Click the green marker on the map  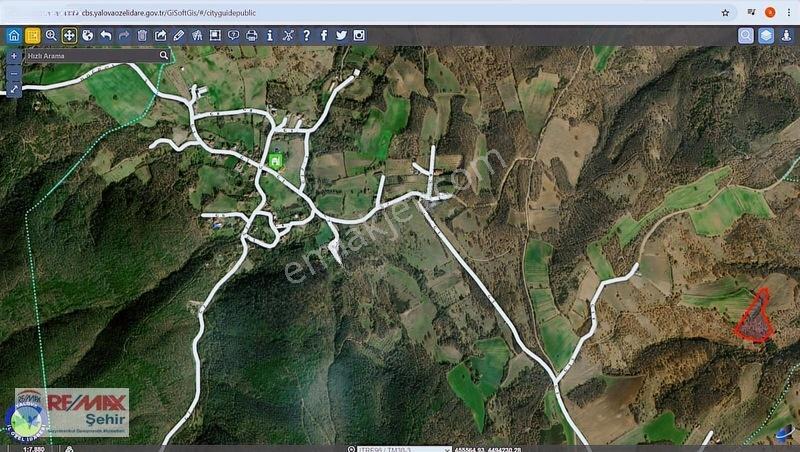(276, 161)
